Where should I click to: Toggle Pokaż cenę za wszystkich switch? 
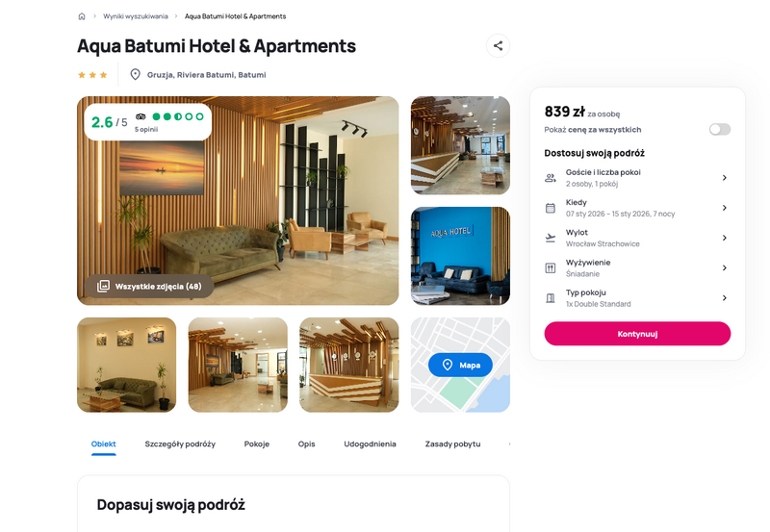pos(720,129)
